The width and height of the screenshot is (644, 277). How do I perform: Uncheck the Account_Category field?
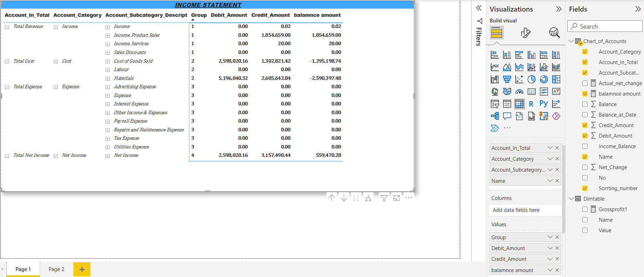pos(585,51)
